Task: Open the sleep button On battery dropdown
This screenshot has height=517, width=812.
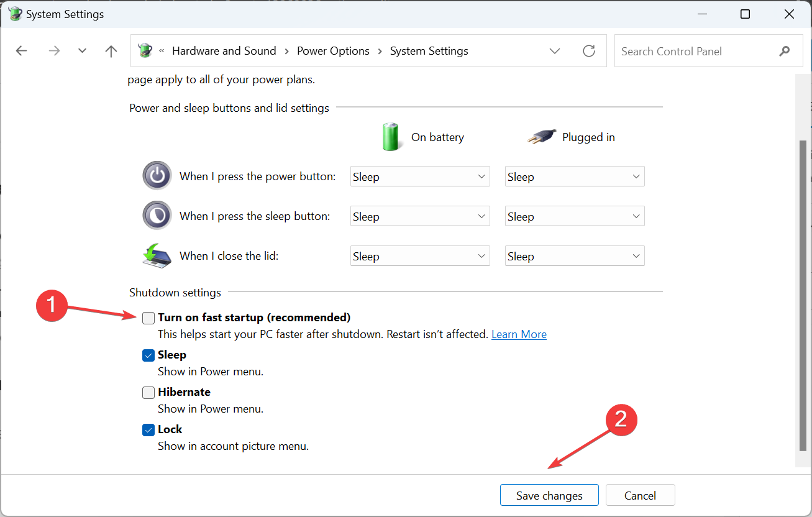Action: click(x=420, y=216)
